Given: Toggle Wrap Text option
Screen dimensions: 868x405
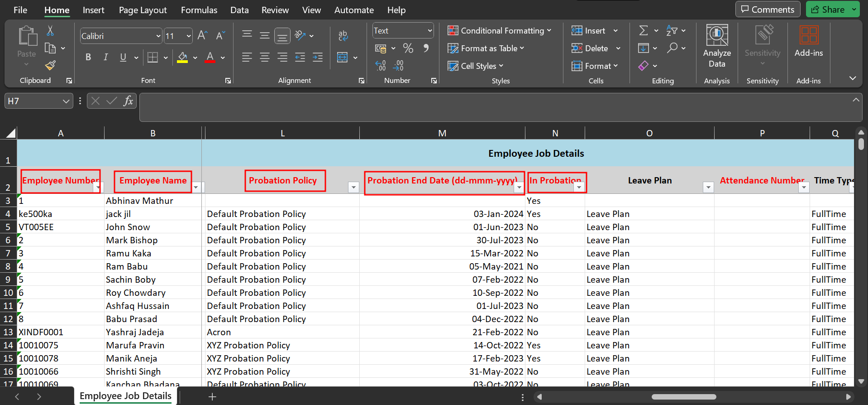Looking at the screenshot, I should (343, 36).
